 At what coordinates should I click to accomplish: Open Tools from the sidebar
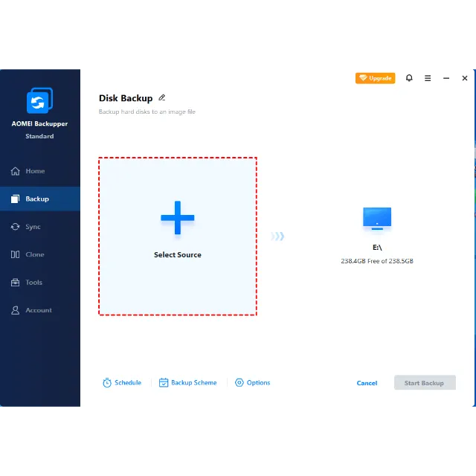click(33, 283)
